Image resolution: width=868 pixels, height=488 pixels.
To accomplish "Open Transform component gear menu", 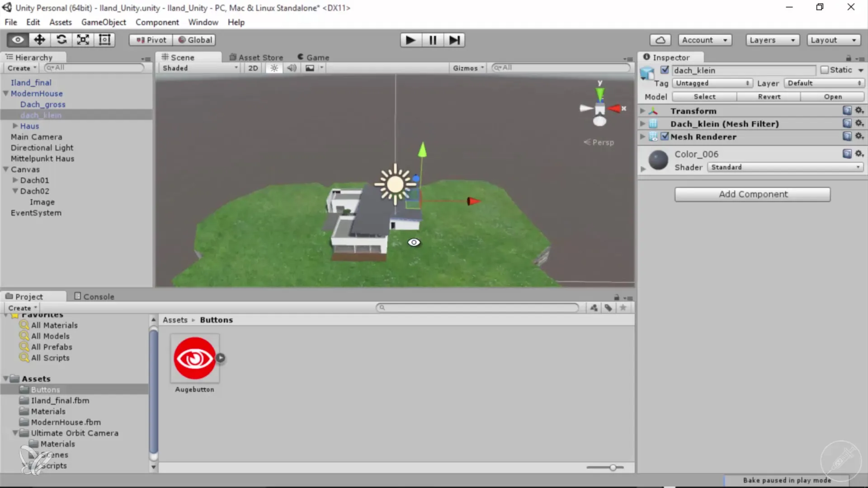I will [x=859, y=111].
